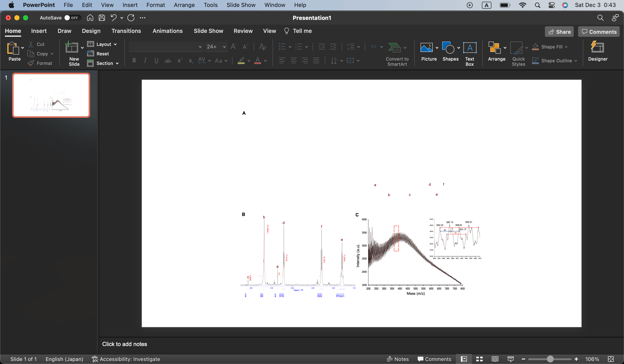Open the Arrange menu in menu bar

point(184,5)
